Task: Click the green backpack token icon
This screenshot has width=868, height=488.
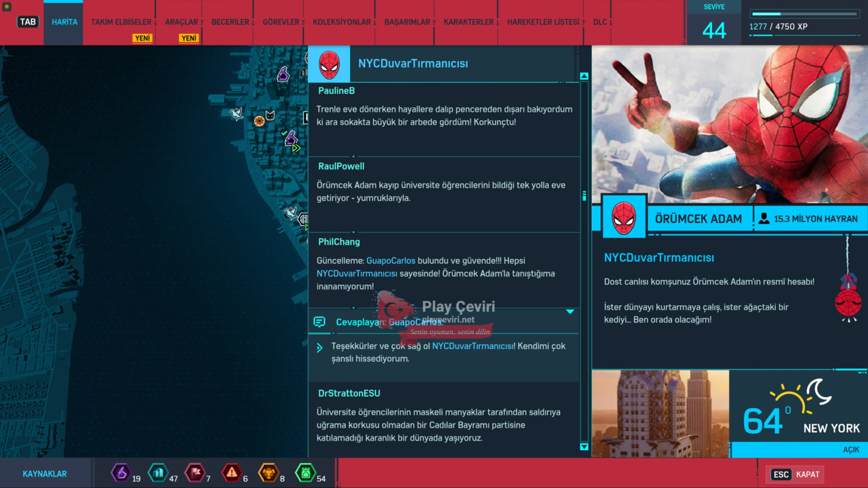Action: (x=305, y=472)
